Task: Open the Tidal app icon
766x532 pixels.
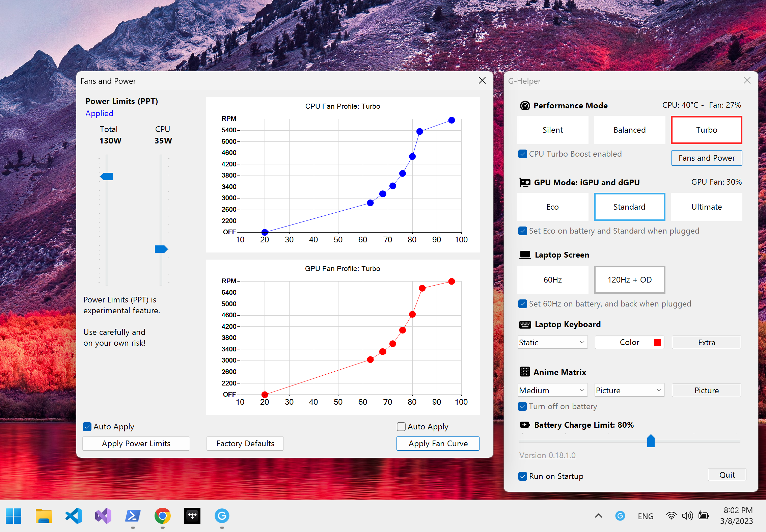Action: (x=192, y=516)
